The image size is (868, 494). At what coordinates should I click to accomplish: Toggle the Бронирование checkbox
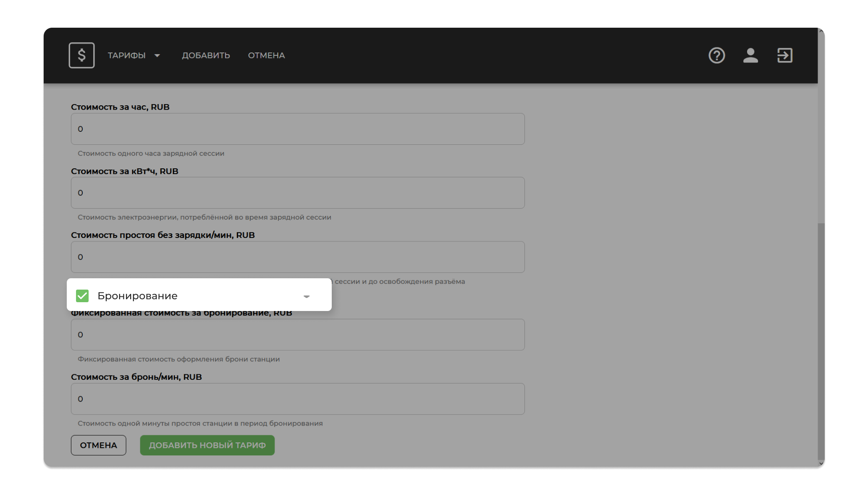tap(82, 295)
